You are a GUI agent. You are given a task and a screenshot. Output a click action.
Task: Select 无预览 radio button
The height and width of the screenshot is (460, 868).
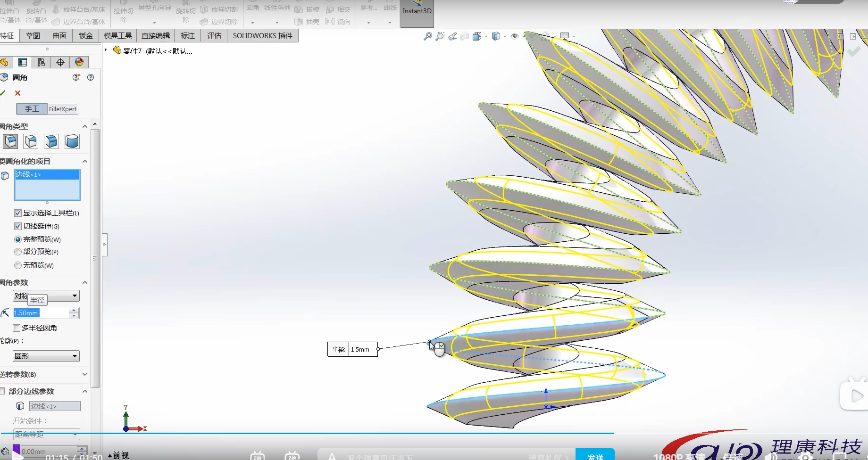point(18,265)
